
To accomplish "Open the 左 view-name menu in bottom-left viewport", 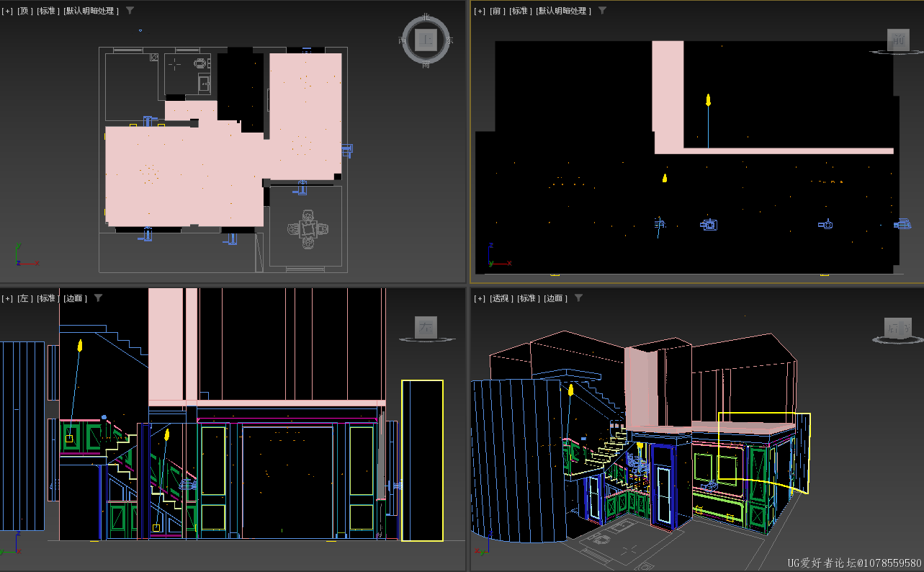I will click(x=25, y=298).
